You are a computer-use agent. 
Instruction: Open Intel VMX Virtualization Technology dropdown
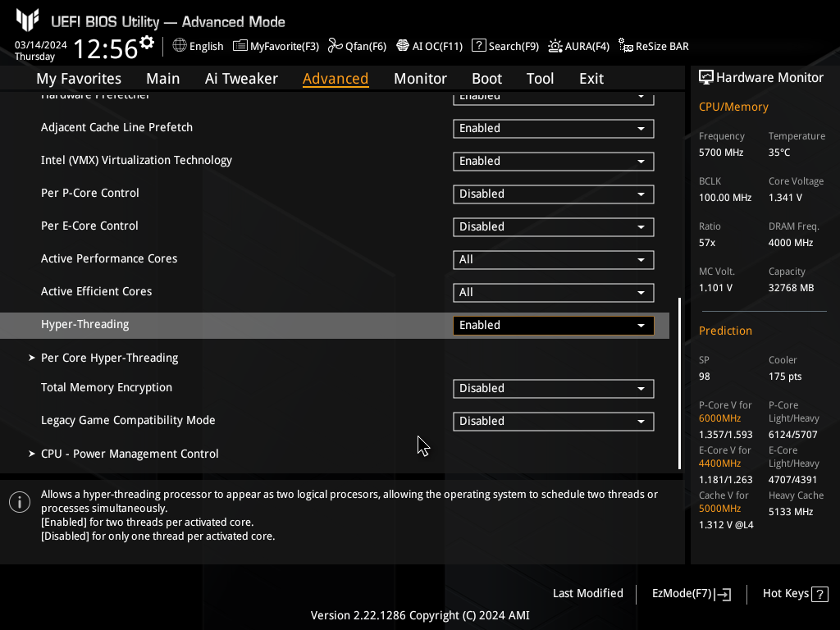pos(553,162)
